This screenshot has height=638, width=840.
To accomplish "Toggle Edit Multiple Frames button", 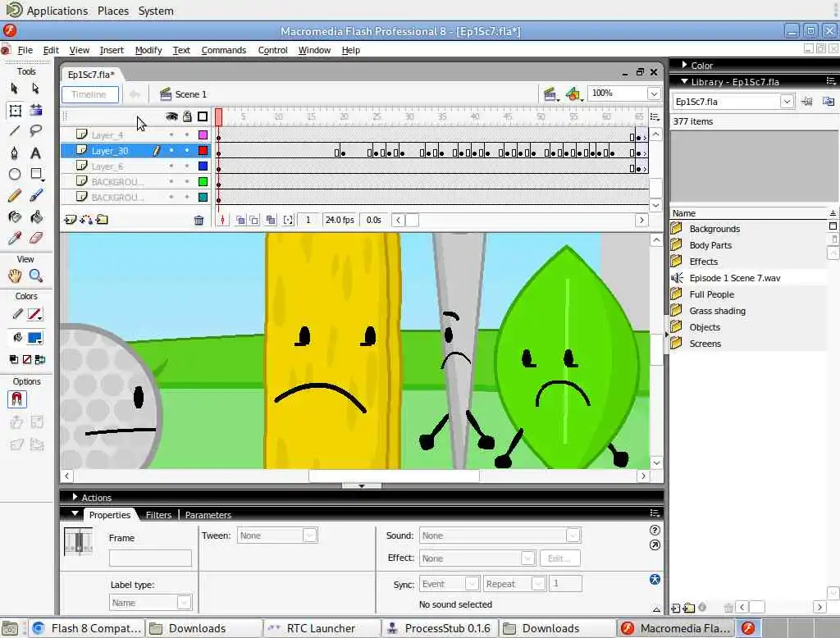I will (x=271, y=220).
